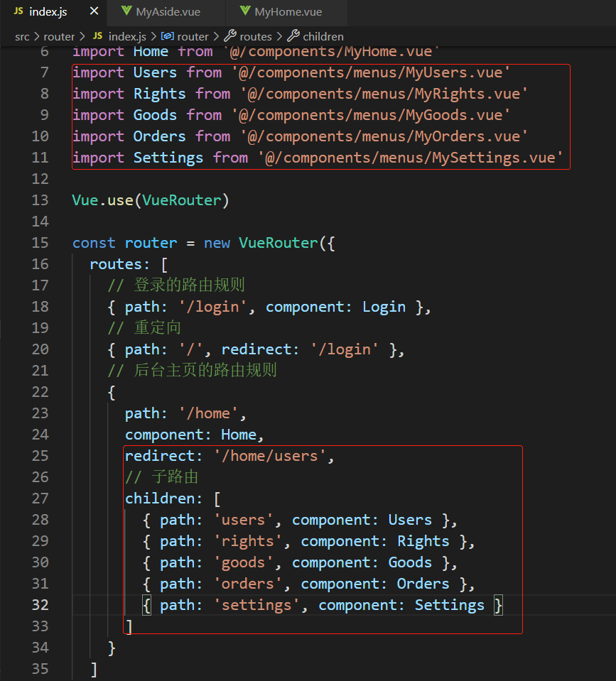Click the 'users' path string on line 28
616x681 pixels.
click(243, 519)
